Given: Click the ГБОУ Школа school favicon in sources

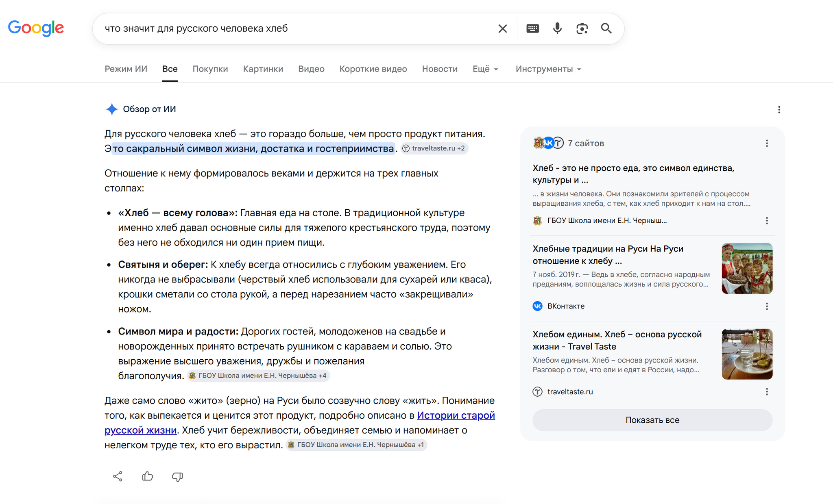Looking at the screenshot, I should tap(537, 221).
